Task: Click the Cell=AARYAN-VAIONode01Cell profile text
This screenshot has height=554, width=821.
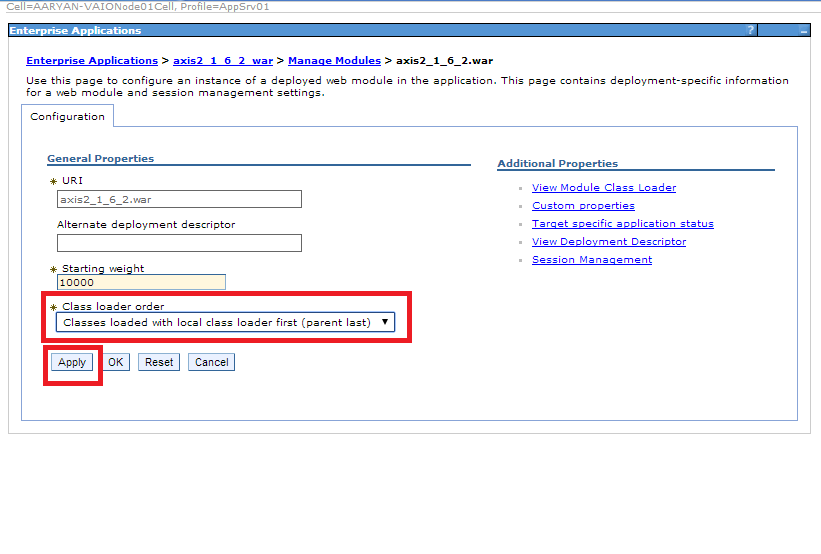Action: point(138,6)
